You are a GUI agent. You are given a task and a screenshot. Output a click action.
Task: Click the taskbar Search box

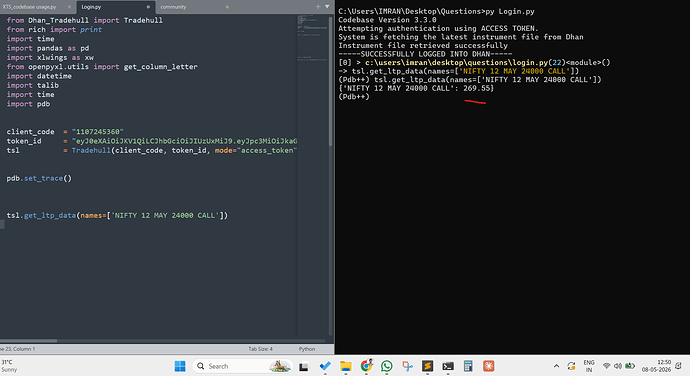242,366
